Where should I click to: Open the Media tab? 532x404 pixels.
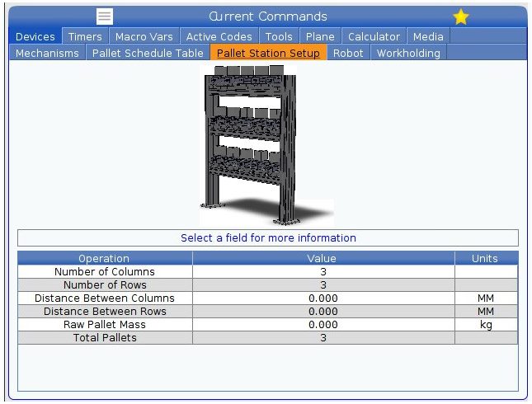pos(428,36)
